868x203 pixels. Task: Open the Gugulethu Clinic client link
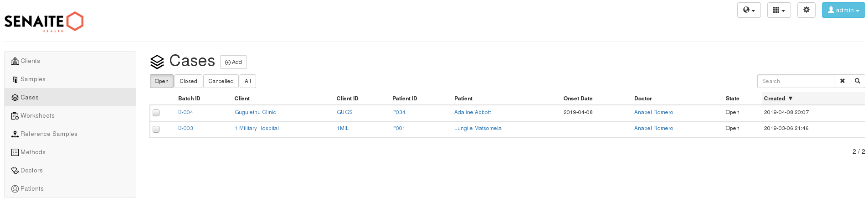tap(255, 112)
